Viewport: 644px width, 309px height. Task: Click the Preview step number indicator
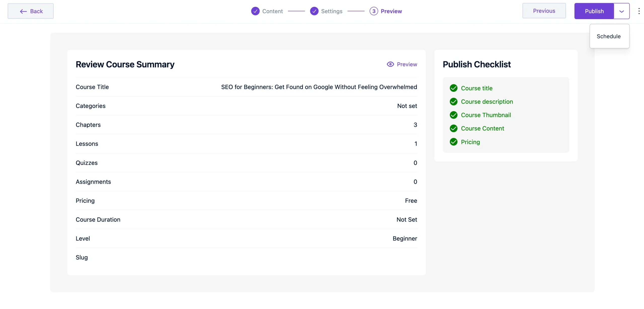point(374,11)
